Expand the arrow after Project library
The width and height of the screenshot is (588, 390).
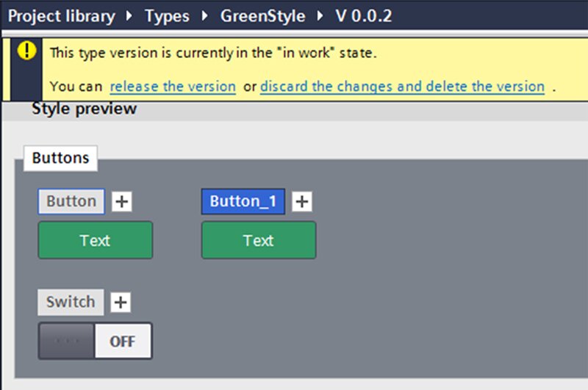[x=129, y=15]
